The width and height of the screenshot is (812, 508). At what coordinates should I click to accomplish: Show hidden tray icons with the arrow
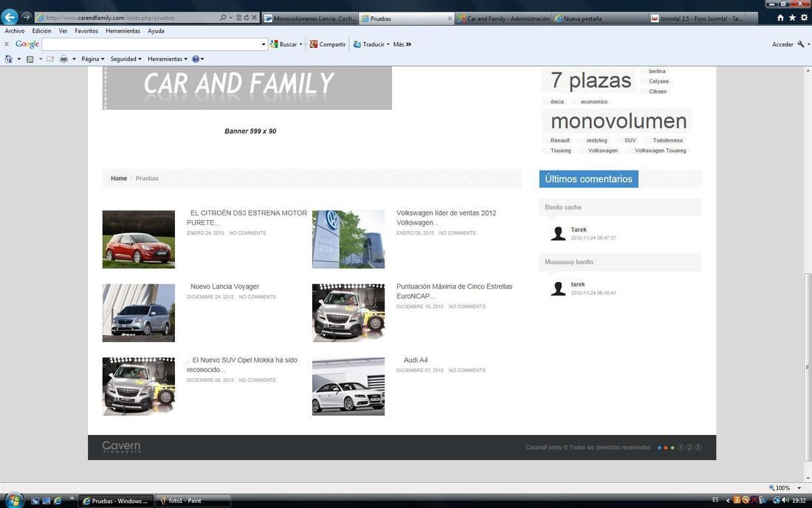pos(728,500)
